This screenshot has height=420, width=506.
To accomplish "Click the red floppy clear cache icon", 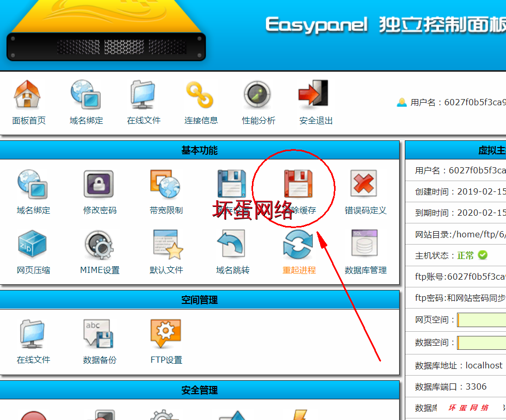I will click(298, 184).
